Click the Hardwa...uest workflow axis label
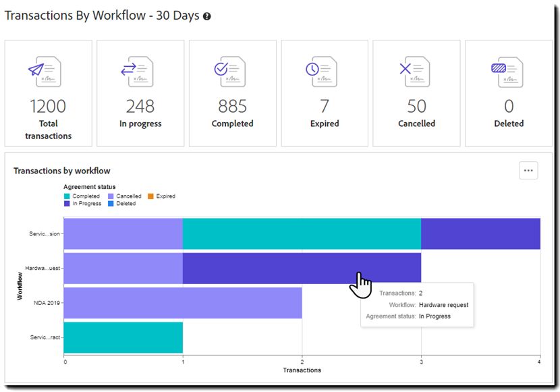 43,268
